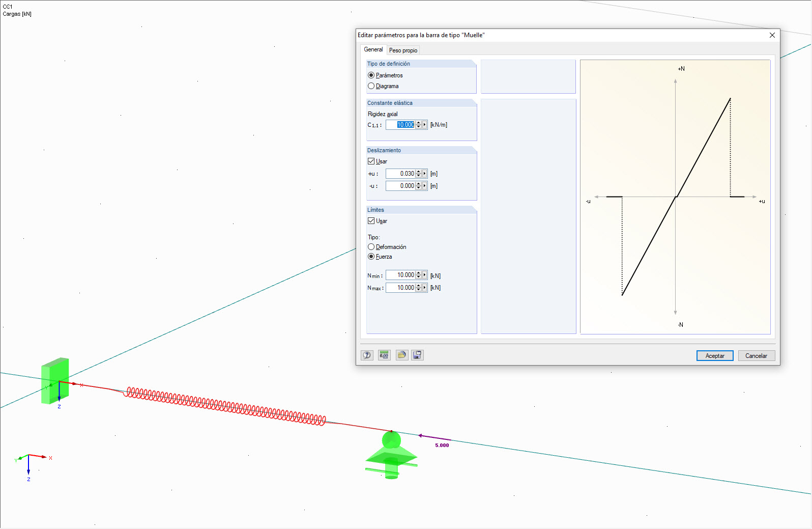Image resolution: width=812 pixels, height=529 pixels.
Task: Select the Parámetros definition type
Action: coord(385,75)
